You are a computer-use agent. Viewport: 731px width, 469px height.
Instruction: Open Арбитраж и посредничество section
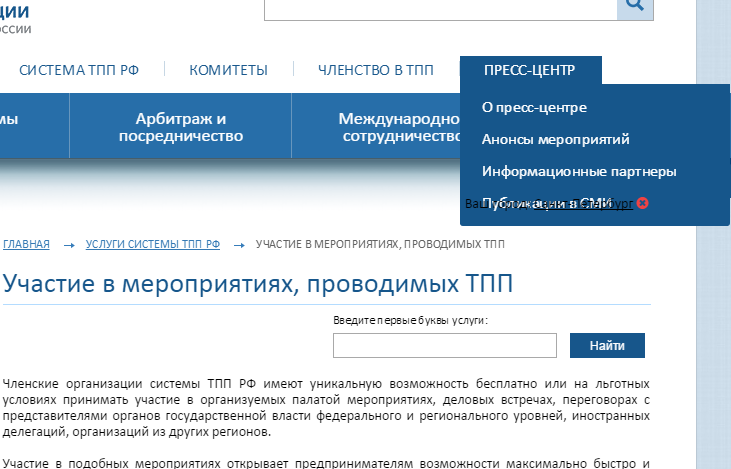[181, 127]
